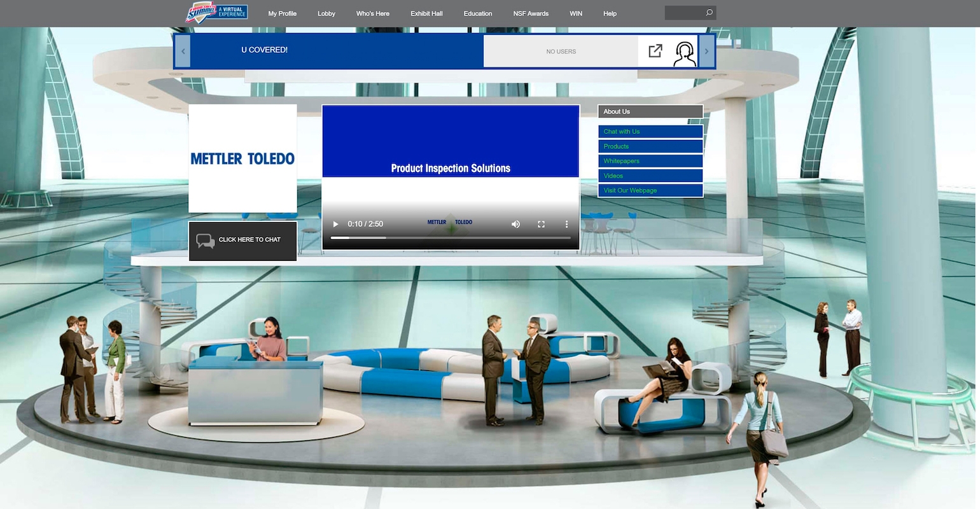The width and height of the screenshot is (980, 509).
Task: Click the search magnifier icon
Action: (x=709, y=13)
